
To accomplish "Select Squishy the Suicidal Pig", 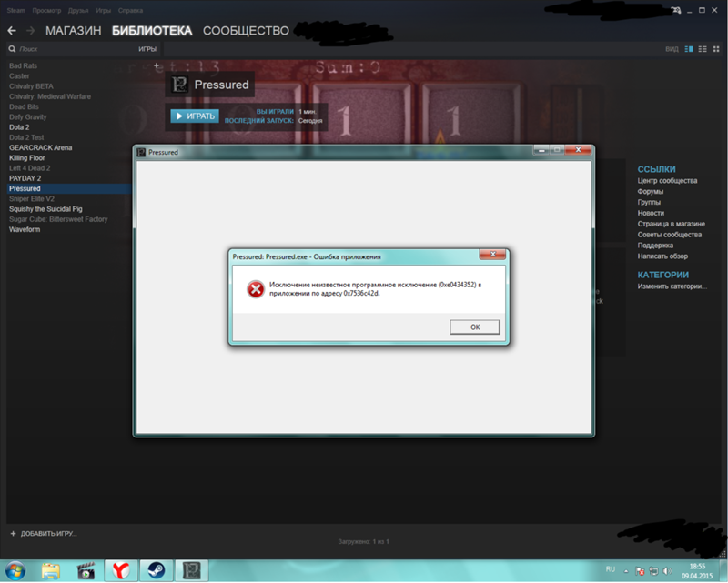I will [x=45, y=209].
